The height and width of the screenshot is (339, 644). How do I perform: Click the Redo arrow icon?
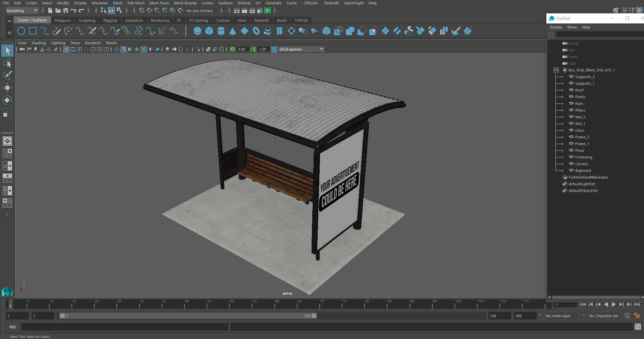[x=81, y=11]
